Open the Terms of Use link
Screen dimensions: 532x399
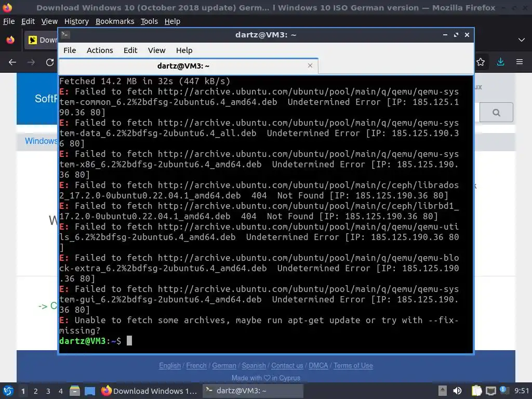point(353,365)
